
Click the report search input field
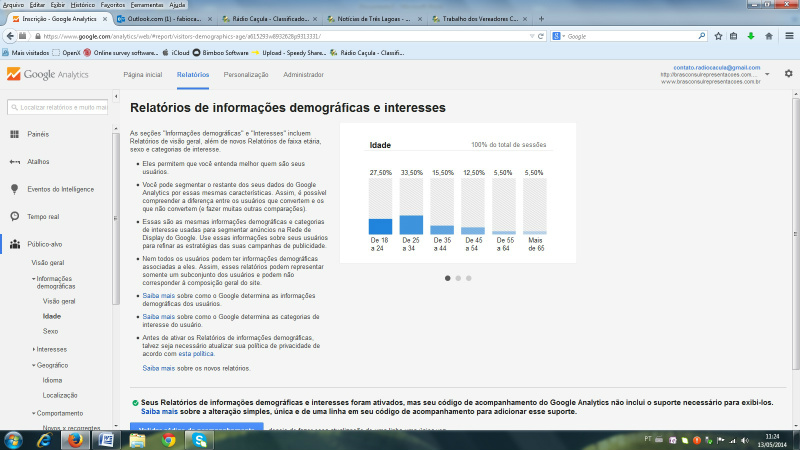coord(60,107)
